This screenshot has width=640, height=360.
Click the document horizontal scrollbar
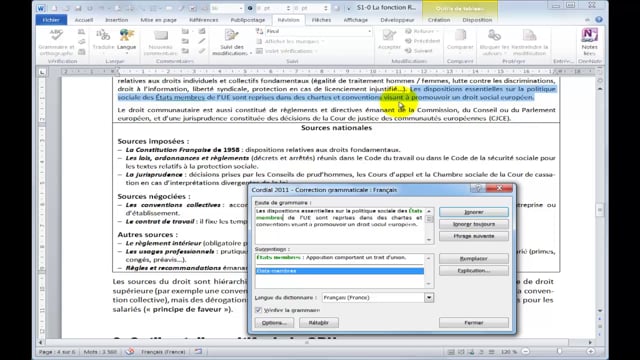(x=314, y=342)
